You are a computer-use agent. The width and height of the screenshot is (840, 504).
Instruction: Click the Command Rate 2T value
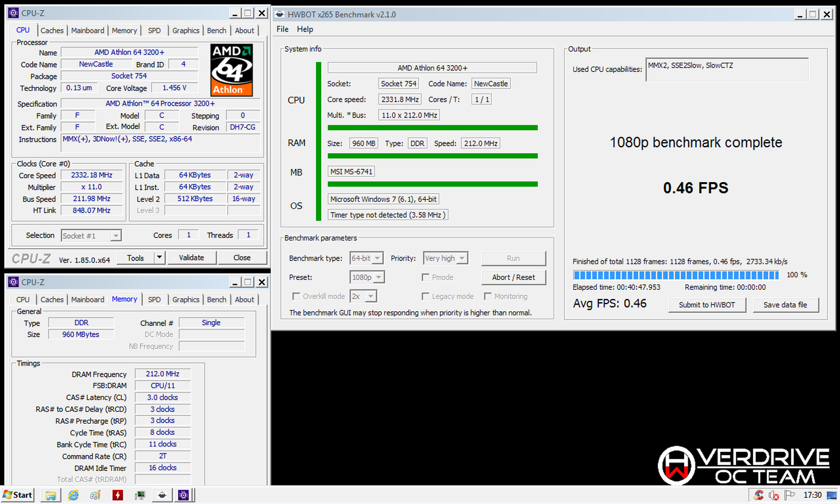tap(162, 456)
